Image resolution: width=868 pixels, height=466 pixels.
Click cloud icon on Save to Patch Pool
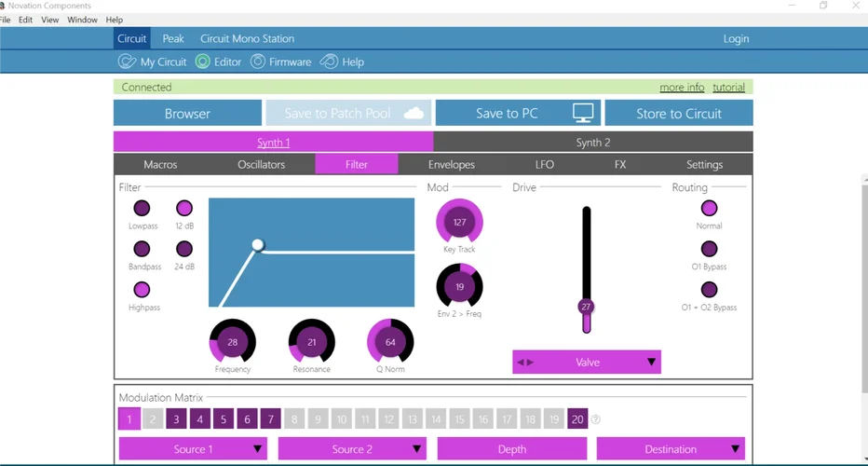pos(414,114)
